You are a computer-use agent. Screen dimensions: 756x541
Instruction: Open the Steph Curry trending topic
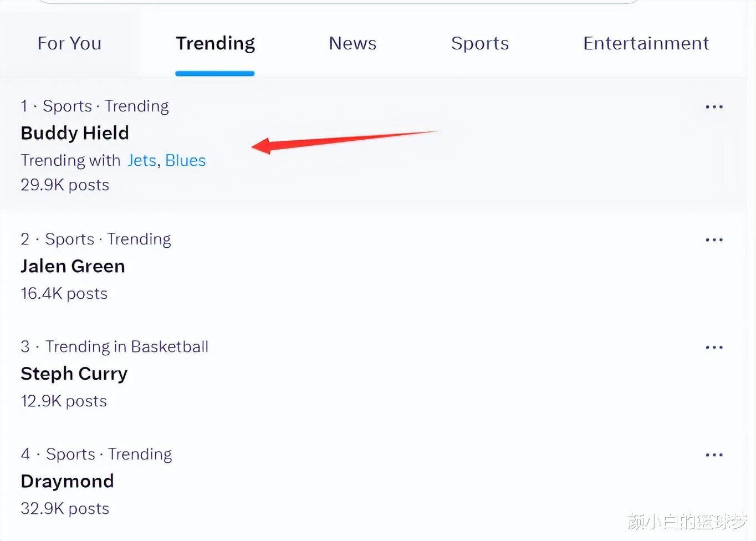coord(74,374)
